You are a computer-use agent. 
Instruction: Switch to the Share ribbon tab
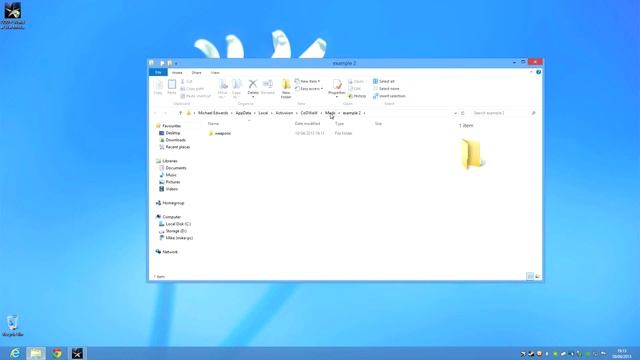click(x=196, y=73)
